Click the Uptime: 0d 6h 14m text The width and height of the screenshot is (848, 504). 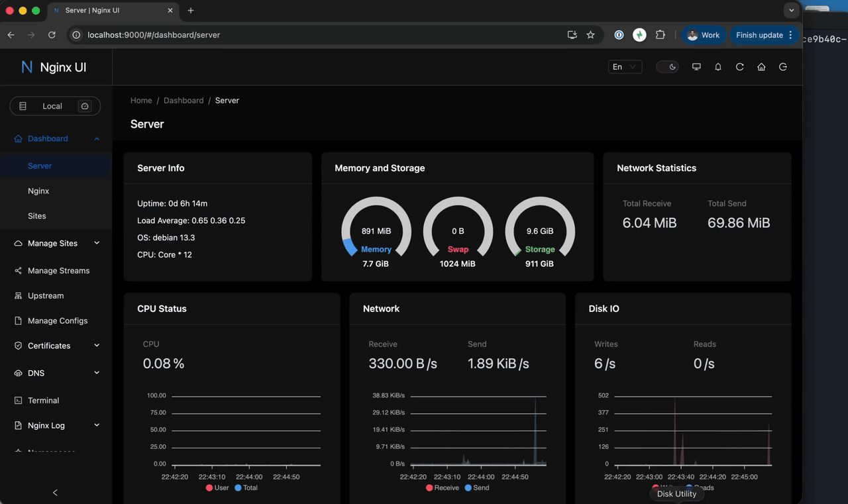click(172, 203)
